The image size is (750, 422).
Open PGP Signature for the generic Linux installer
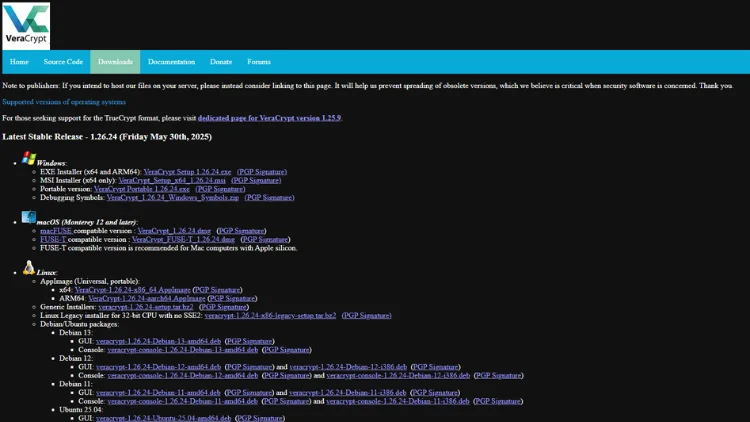(x=224, y=306)
